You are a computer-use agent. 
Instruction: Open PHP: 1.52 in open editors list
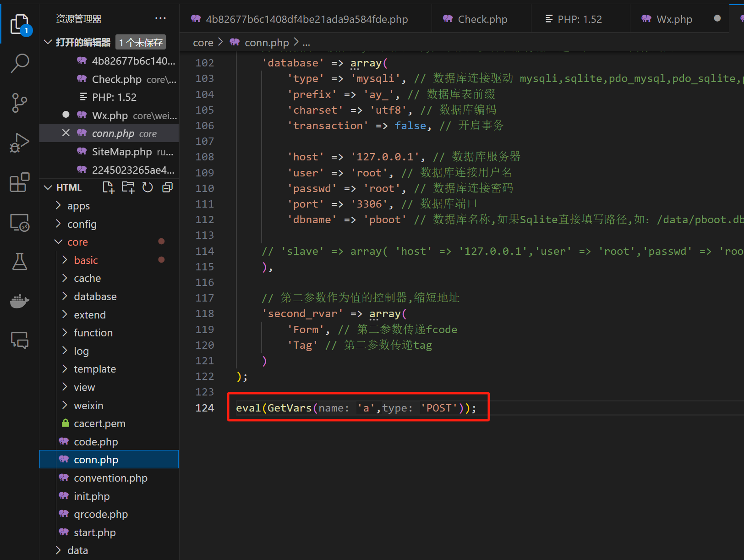click(x=109, y=97)
